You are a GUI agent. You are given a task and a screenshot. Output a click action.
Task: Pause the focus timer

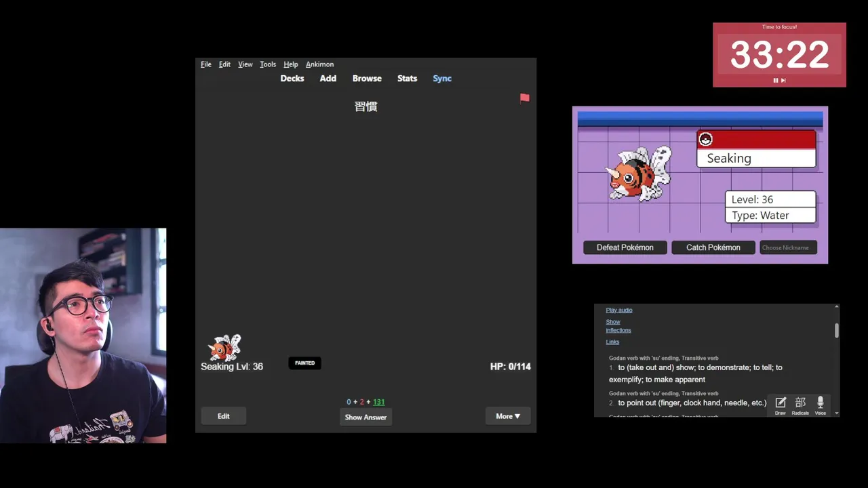tap(776, 80)
